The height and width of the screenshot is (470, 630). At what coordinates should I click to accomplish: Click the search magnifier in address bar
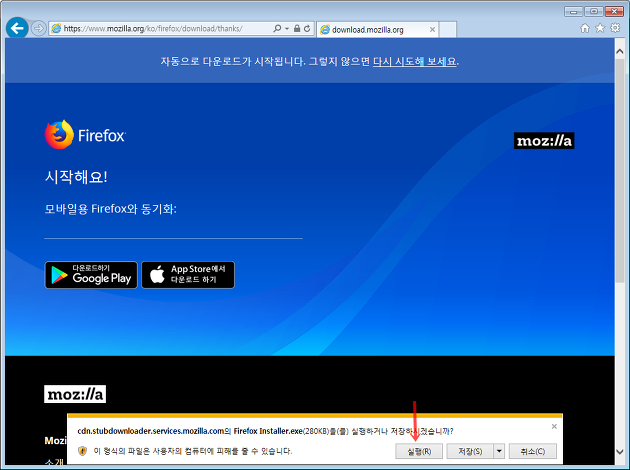(277, 29)
